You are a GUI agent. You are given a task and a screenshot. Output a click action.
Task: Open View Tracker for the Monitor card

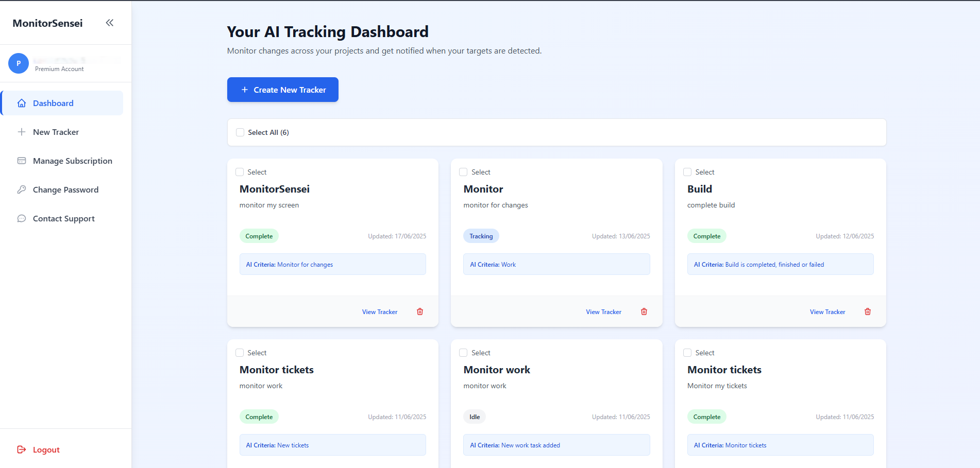coord(603,312)
